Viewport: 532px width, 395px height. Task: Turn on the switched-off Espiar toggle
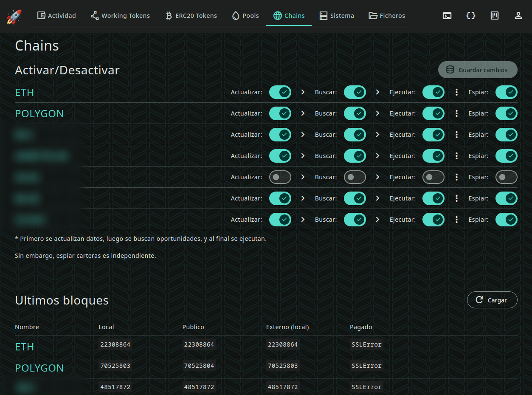507,177
